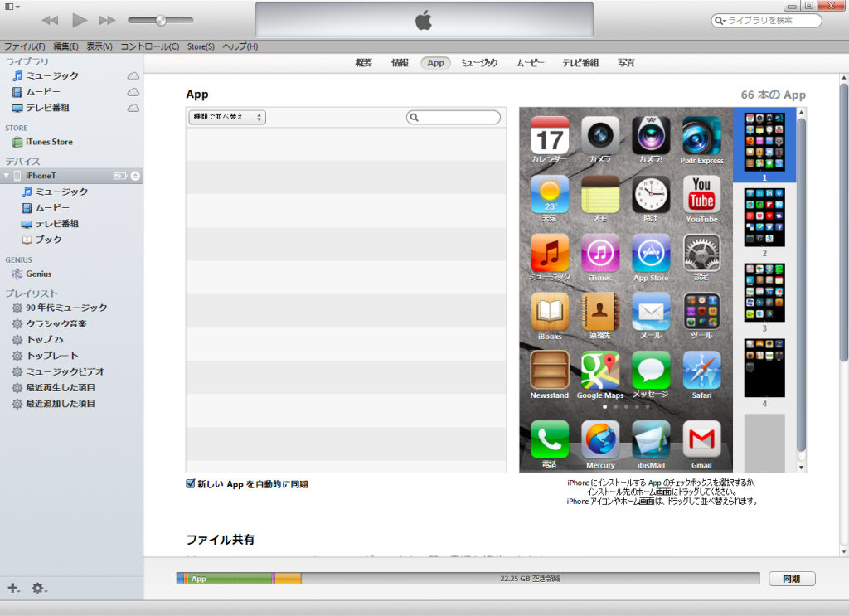
Task: Switch to the Movies tab
Action: click(530, 63)
